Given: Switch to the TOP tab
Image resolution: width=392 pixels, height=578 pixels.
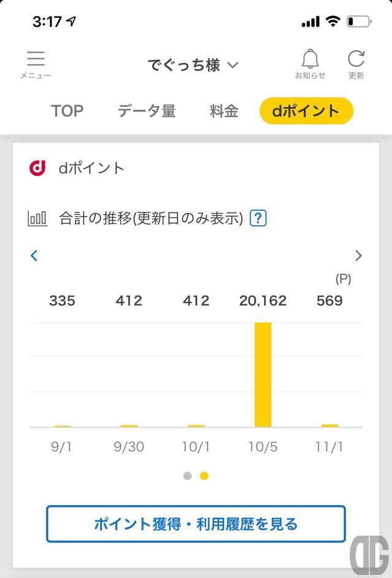Looking at the screenshot, I should pyautogui.click(x=67, y=111).
